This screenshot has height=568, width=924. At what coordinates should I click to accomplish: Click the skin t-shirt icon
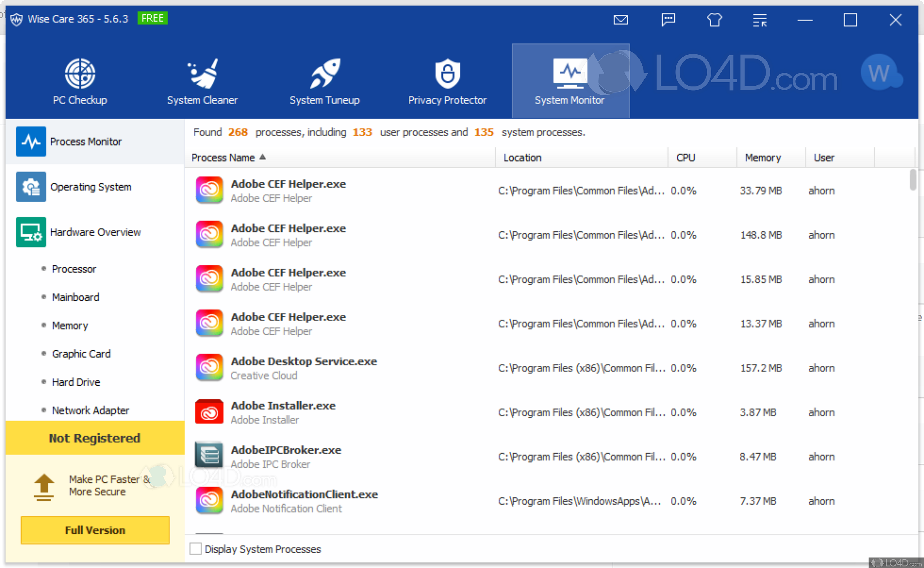tap(714, 20)
